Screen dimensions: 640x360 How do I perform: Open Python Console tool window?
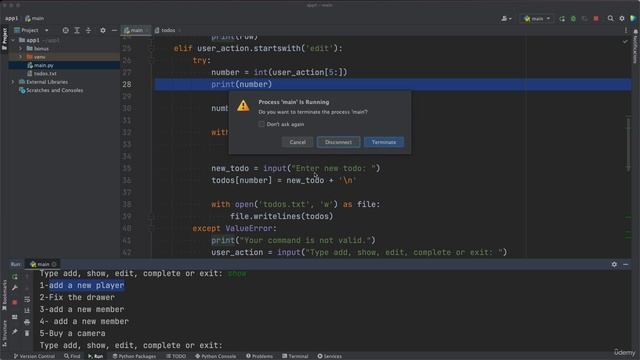tap(216, 356)
